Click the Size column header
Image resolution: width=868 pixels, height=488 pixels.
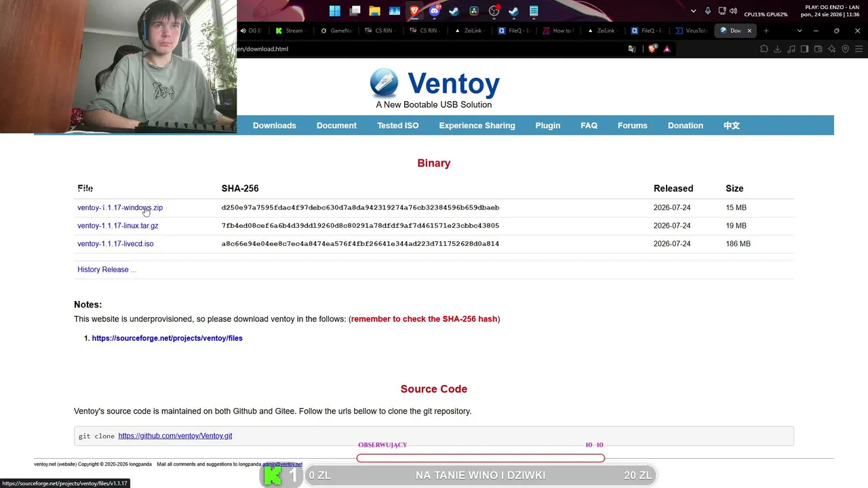734,188
